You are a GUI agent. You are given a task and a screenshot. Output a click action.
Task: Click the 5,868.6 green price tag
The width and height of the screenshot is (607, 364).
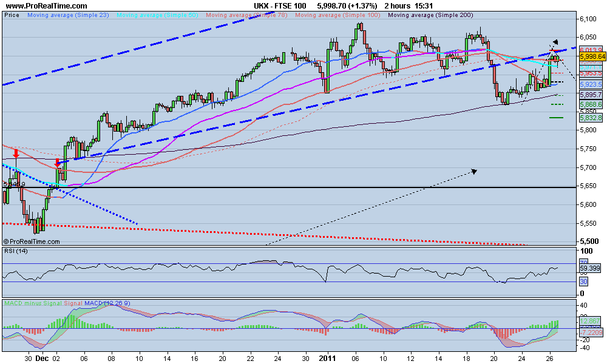[591, 104]
